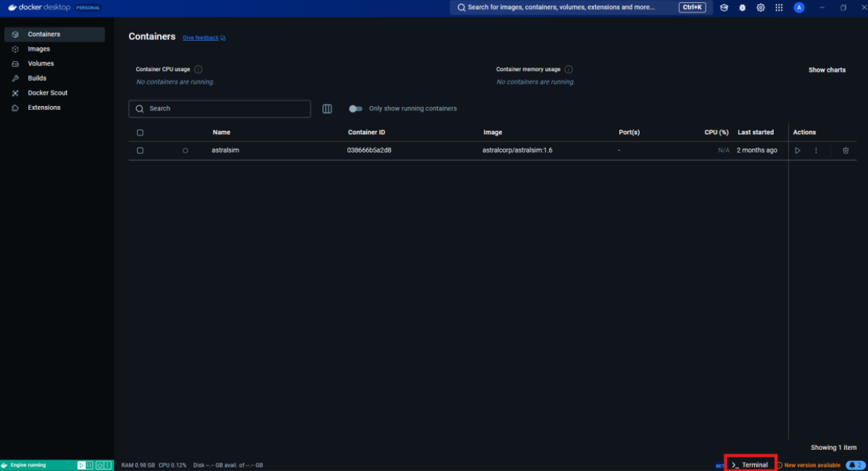
Task: Open the Learning Center graduation-cap icon
Action: (724, 8)
